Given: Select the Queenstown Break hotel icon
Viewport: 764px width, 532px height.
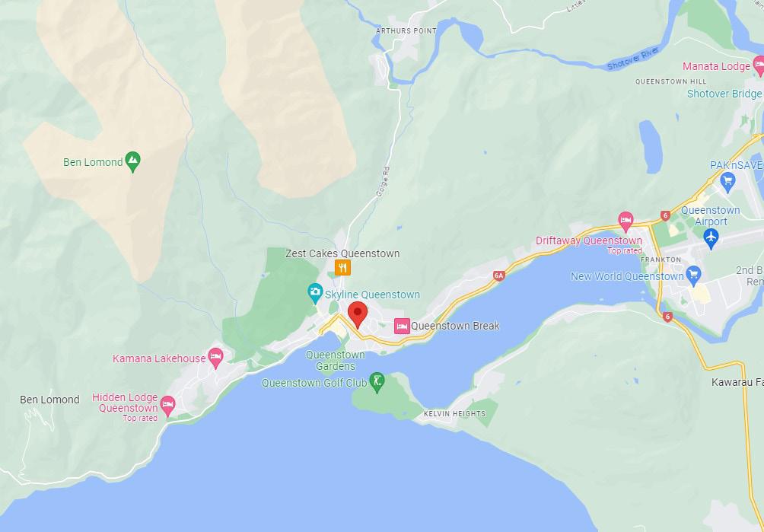Looking at the screenshot, I should pyautogui.click(x=402, y=326).
